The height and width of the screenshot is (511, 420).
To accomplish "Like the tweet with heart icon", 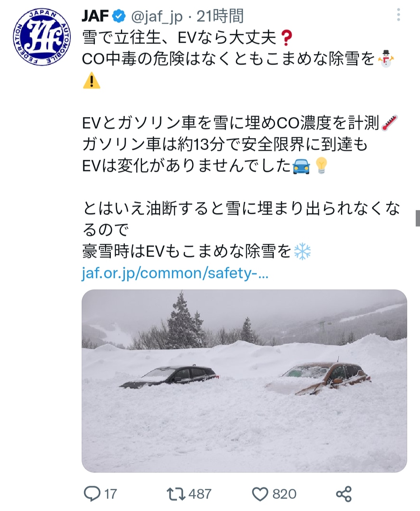I will [x=260, y=494].
